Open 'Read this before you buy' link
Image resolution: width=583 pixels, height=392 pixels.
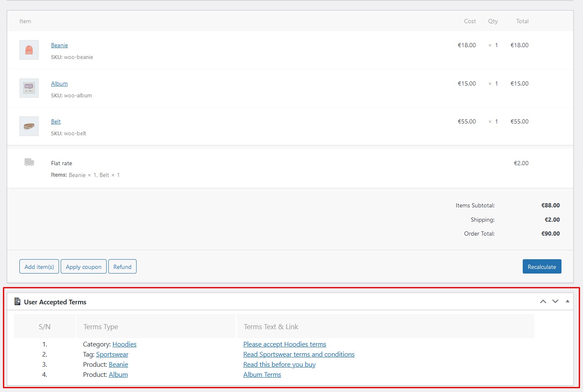pyautogui.click(x=279, y=364)
